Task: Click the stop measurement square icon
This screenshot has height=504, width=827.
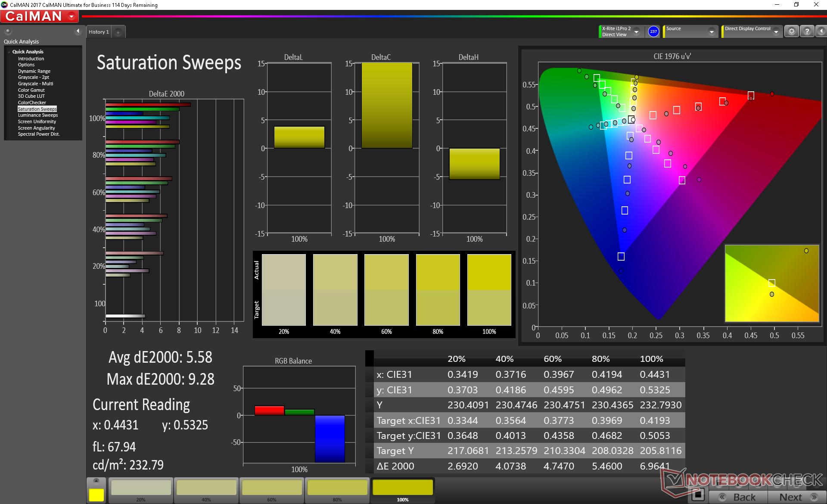Action: coord(698,495)
